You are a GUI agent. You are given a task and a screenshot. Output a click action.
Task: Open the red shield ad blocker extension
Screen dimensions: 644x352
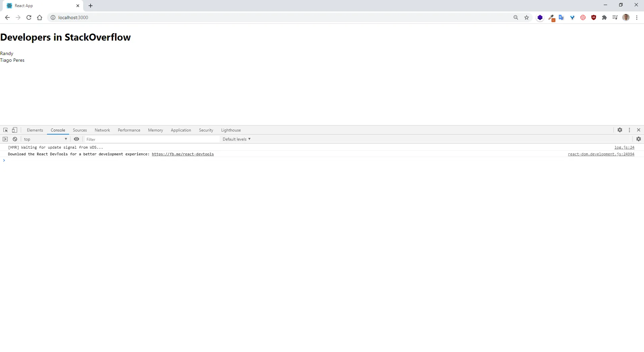(594, 17)
